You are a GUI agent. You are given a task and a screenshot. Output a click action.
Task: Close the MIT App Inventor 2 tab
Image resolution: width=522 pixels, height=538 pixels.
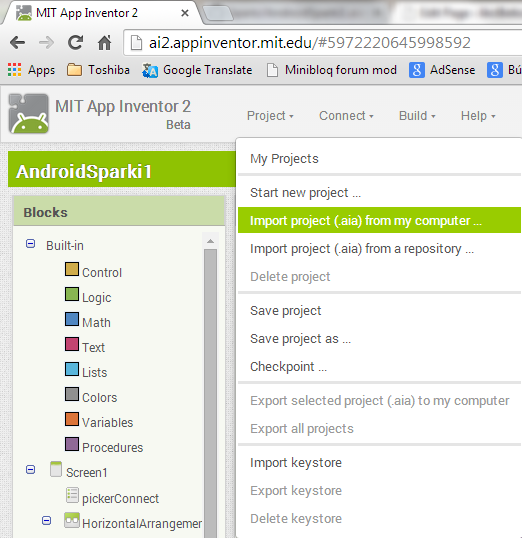[x=185, y=13]
